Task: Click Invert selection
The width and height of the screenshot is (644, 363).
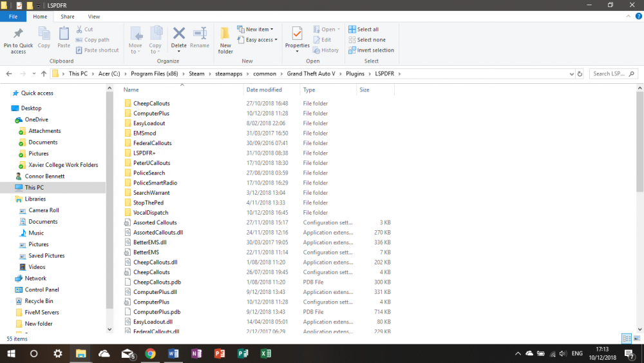Action: [x=371, y=50]
